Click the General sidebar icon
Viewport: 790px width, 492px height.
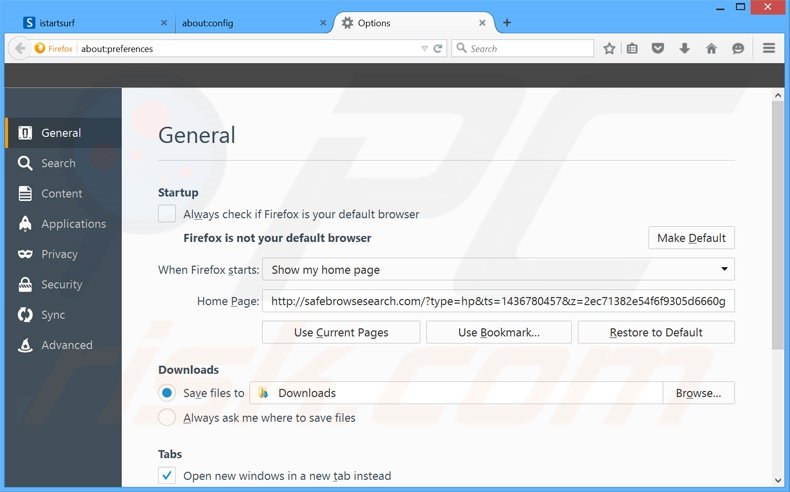[x=25, y=133]
